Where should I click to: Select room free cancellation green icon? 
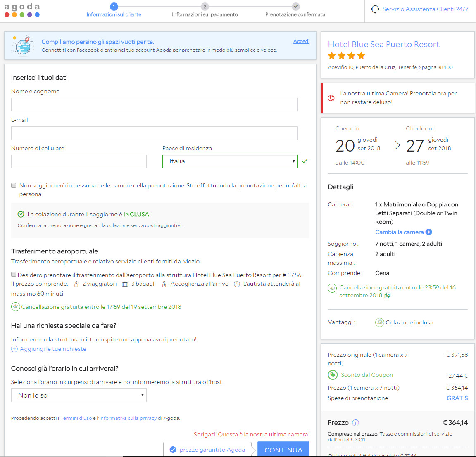(x=332, y=288)
